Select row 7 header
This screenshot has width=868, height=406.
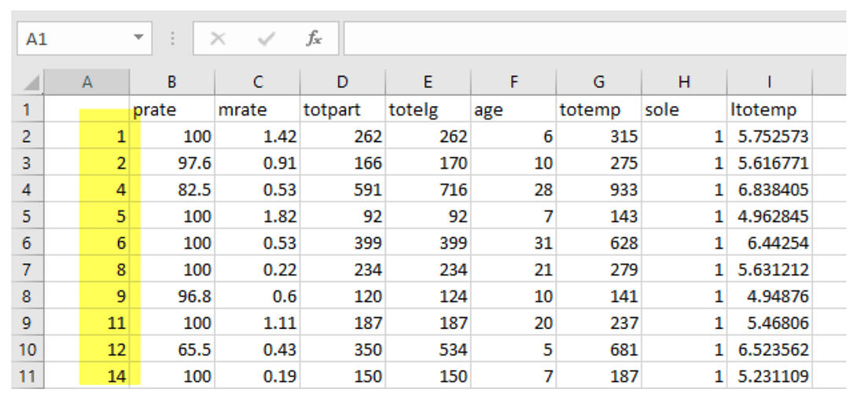[27, 269]
